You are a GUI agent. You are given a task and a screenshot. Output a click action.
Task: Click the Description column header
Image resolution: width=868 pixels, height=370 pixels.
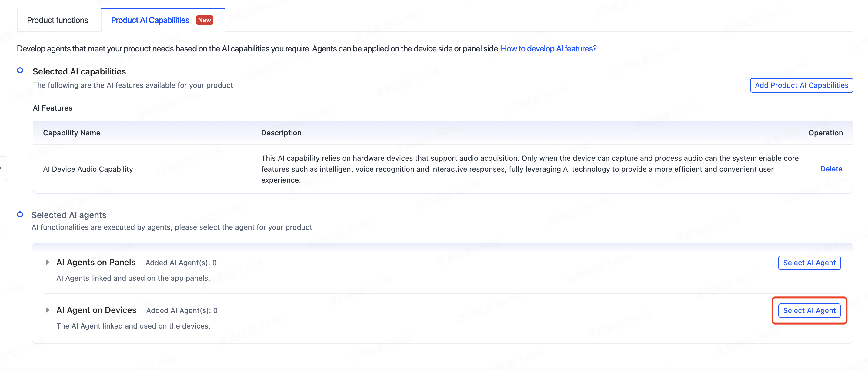[281, 133]
